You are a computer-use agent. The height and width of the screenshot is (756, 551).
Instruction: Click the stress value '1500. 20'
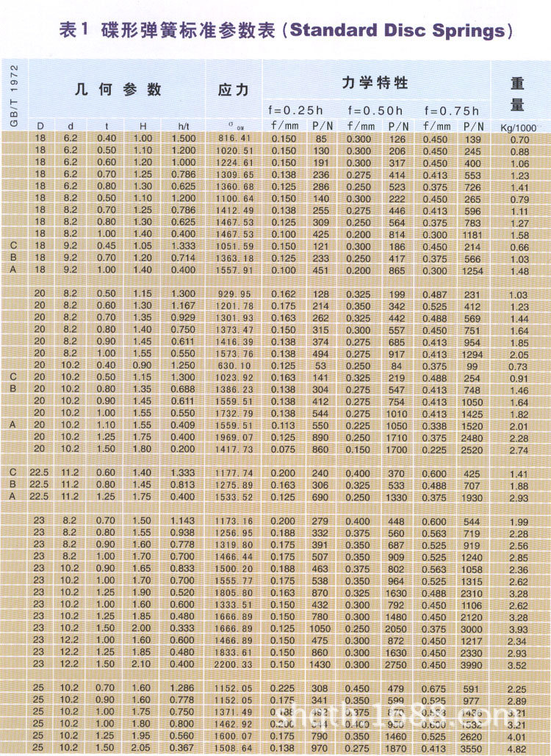pyautogui.click(x=234, y=569)
